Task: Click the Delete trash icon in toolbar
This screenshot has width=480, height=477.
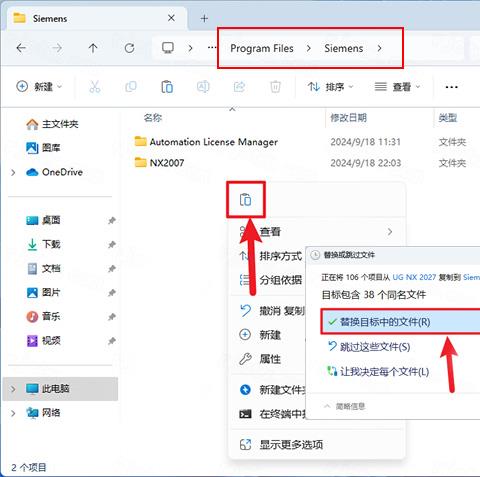Action: [275, 87]
